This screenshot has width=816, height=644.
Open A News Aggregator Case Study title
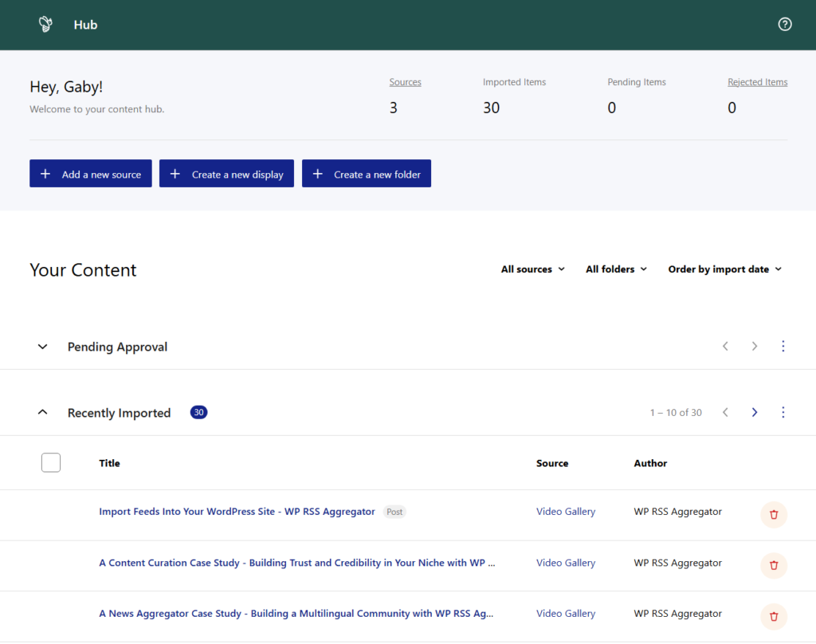(296, 614)
